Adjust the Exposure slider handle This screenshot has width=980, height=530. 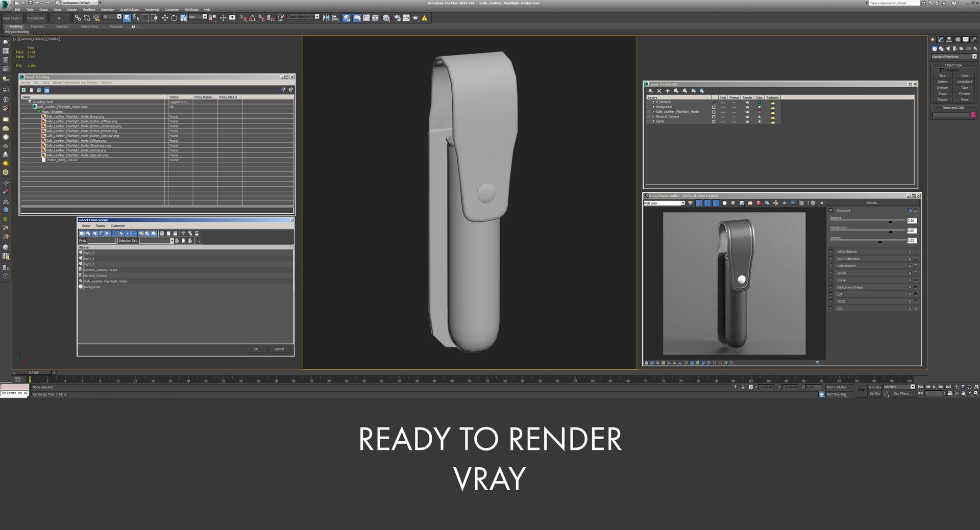890,221
